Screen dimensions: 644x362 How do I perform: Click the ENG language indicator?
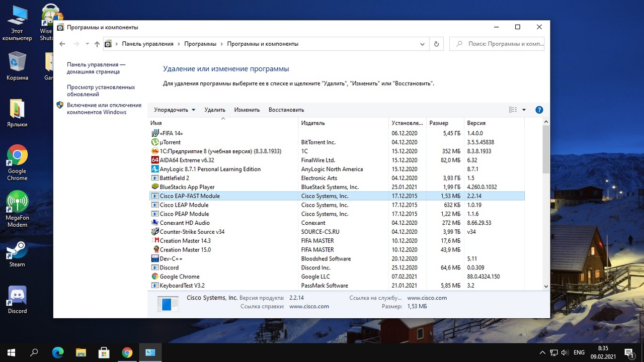click(579, 352)
